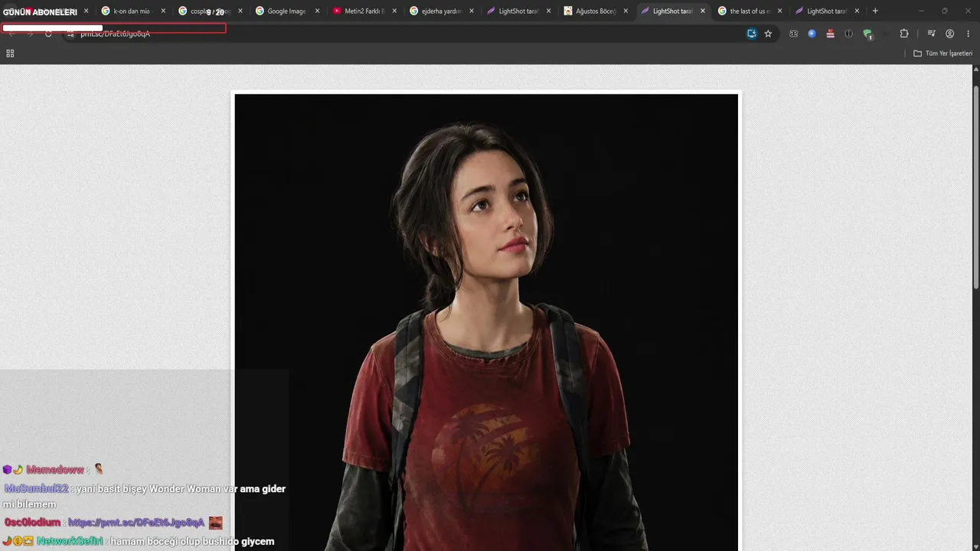This screenshot has width=980, height=551.
Task: Close the active LightShot tab
Action: [703, 11]
